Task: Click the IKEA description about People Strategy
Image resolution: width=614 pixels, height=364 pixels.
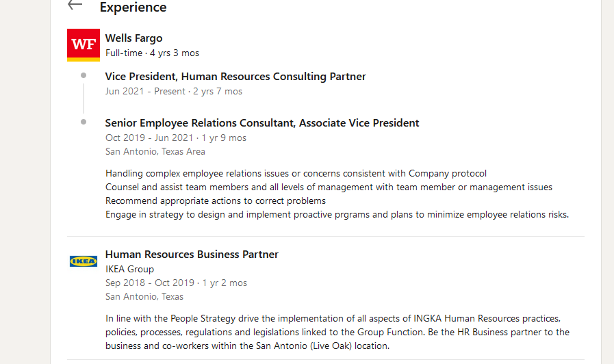Action: click(x=337, y=332)
